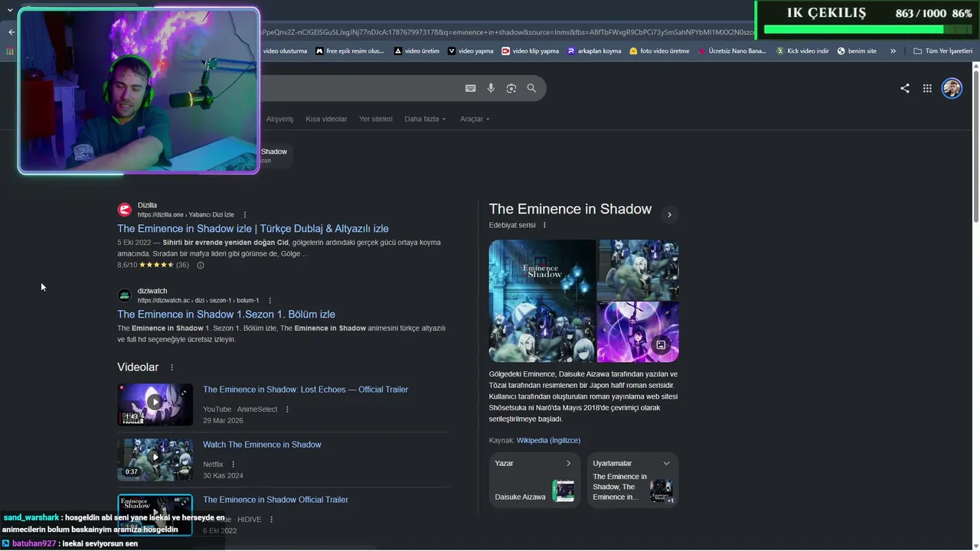Open the free epik resim olus... bookmark
This screenshot has height=551, width=980.
(x=349, y=51)
